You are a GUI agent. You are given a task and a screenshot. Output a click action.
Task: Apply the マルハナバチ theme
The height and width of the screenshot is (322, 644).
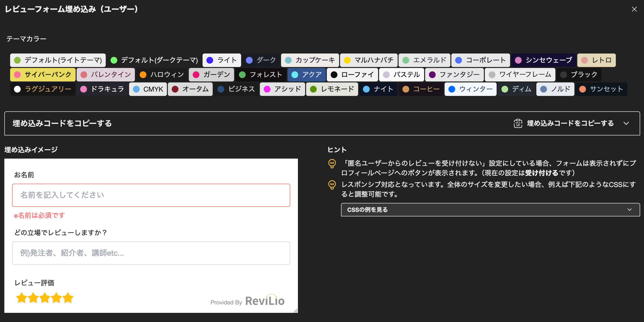coord(368,60)
